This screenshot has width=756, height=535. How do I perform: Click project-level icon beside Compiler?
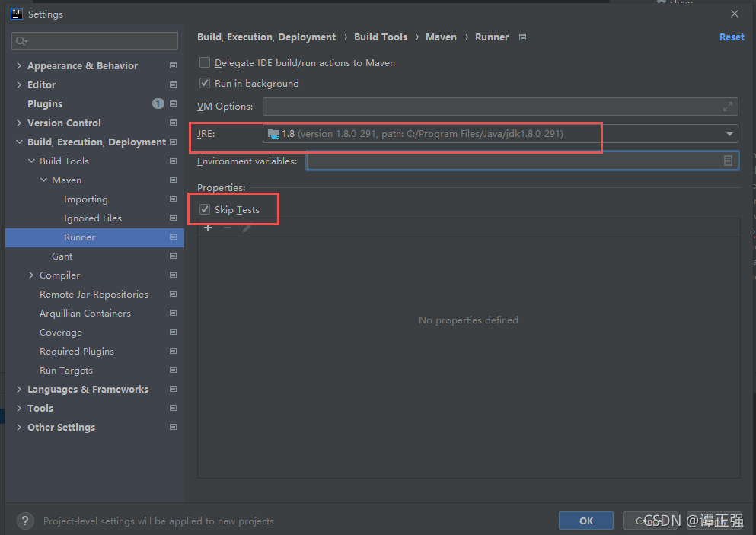point(173,275)
